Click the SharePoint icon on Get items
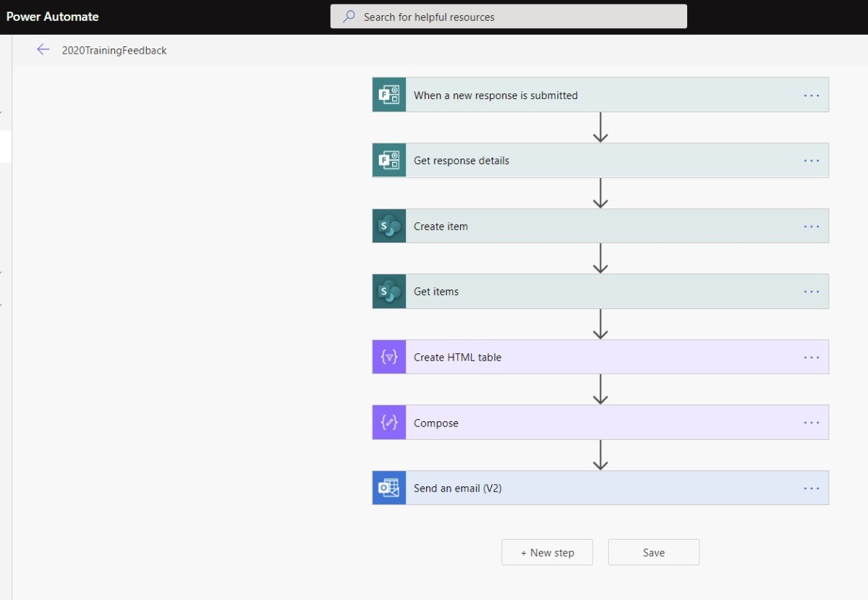This screenshot has width=868, height=600. (388, 291)
